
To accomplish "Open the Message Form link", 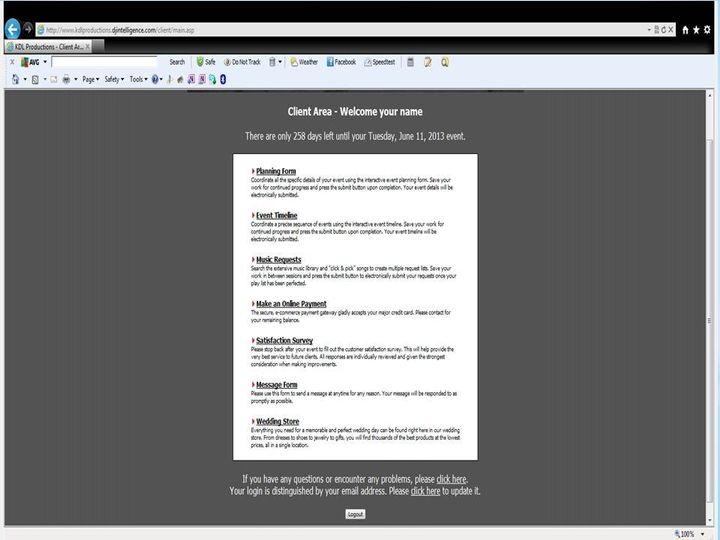I will 276,385.
